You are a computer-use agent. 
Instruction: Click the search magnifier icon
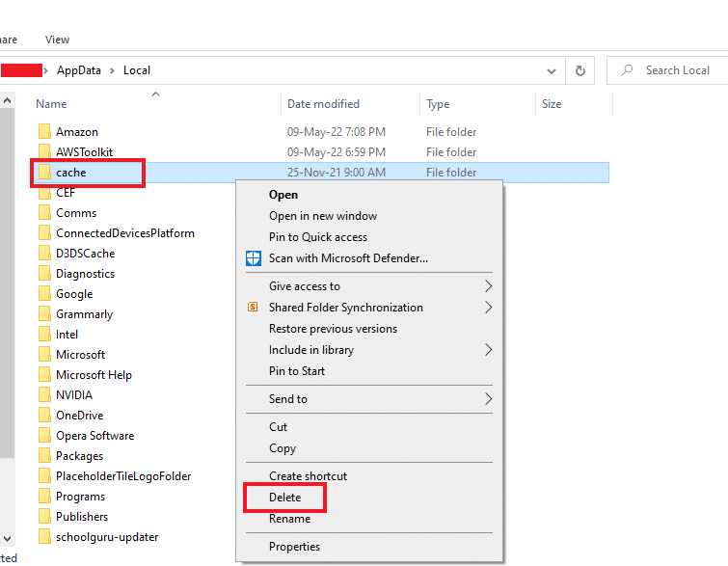pyautogui.click(x=628, y=70)
